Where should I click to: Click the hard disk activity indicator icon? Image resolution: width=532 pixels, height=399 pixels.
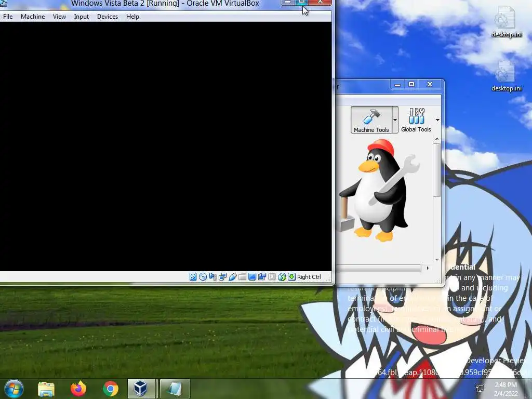[x=193, y=277]
